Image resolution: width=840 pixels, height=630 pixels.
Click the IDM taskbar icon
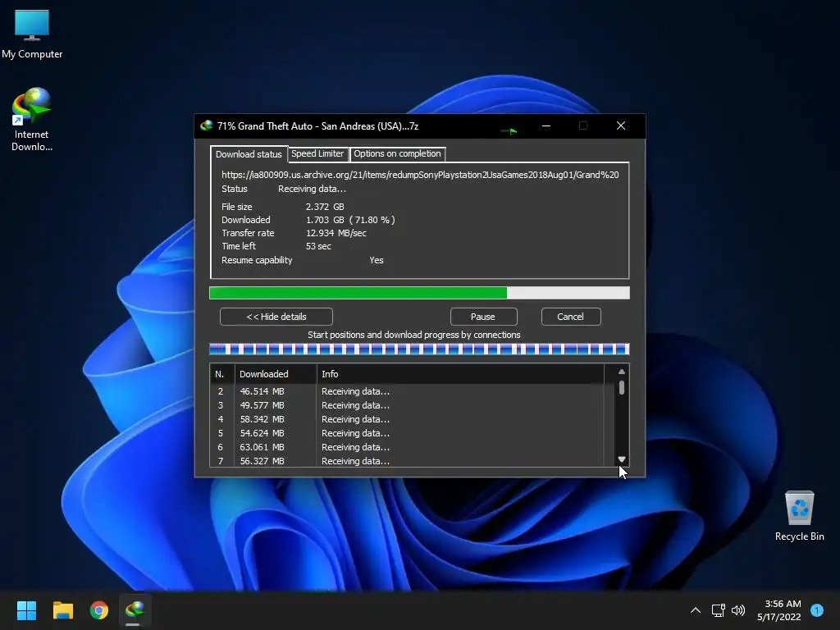pos(135,610)
